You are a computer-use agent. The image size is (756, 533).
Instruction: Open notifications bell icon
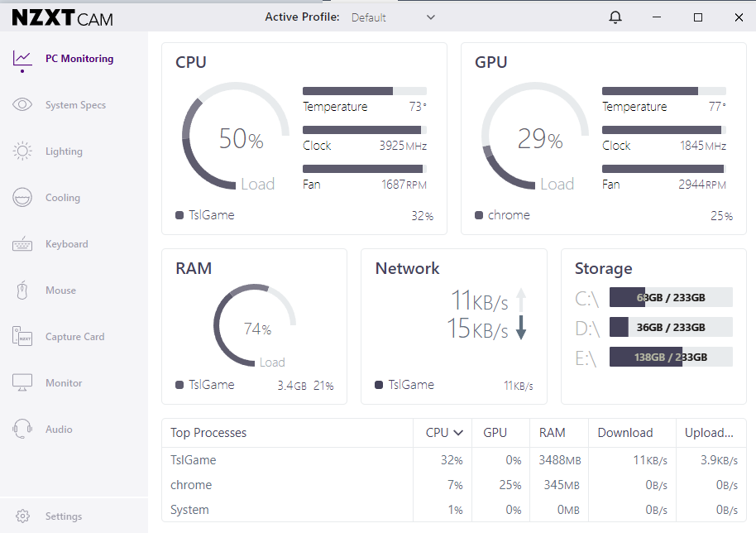pyautogui.click(x=615, y=17)
